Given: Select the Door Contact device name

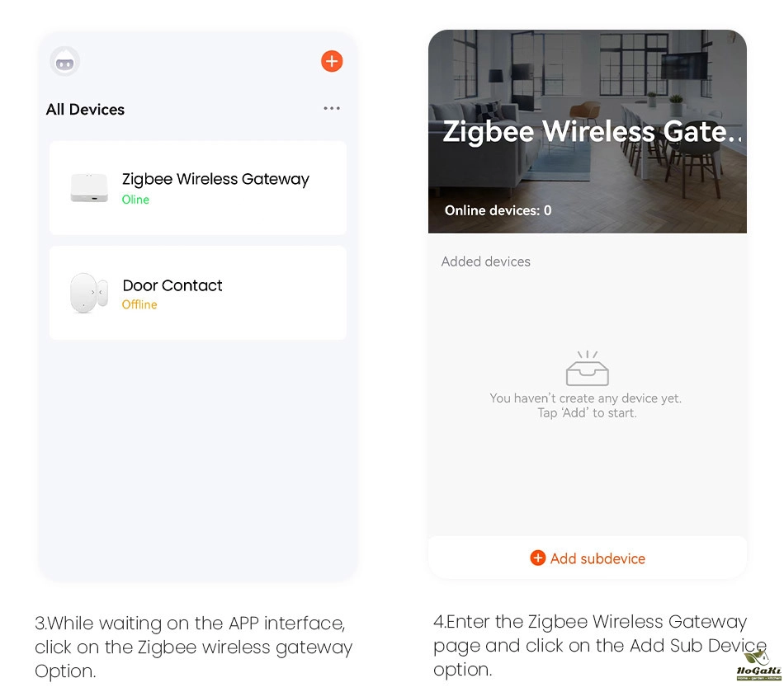Looking at the screenshot, I should (172, 285).
